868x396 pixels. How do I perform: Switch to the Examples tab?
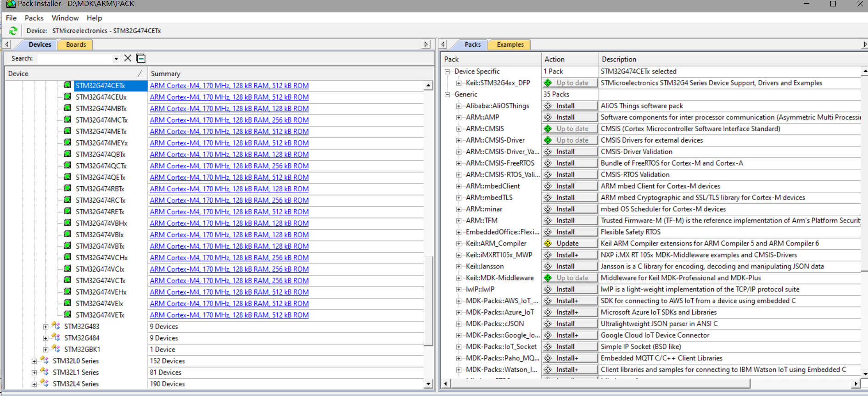coord(510,45)
